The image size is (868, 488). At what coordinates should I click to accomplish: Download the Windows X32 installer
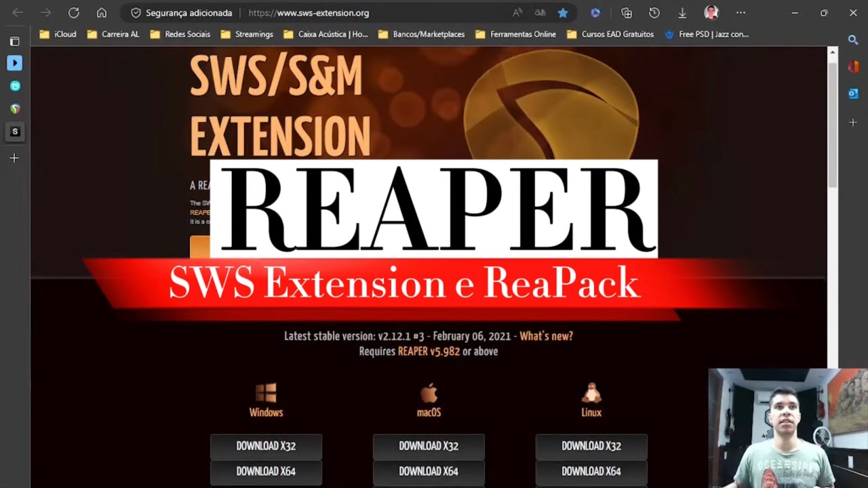pyautogui.click(x=266, y=446)
